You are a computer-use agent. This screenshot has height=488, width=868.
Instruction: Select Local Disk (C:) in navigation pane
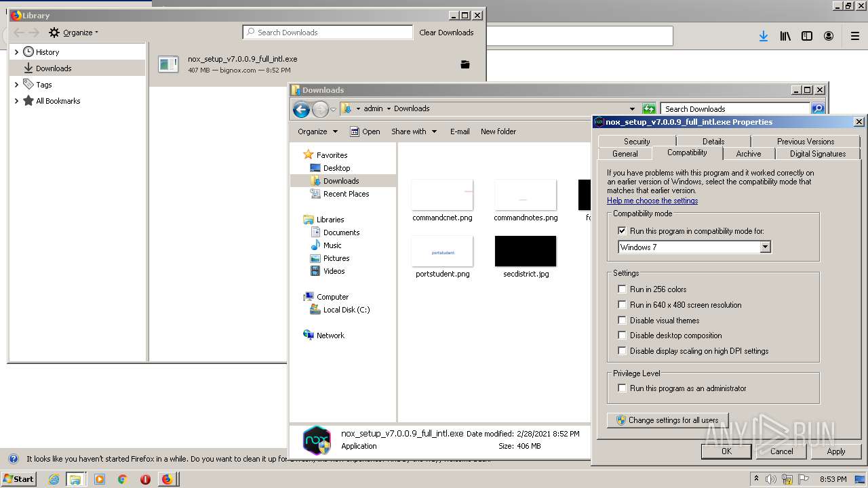click(340, 310)
